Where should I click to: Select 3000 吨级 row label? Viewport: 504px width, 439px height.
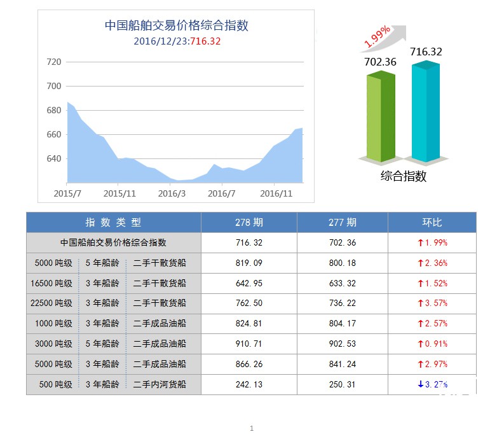pyautogui.click(x=53, y=344)
